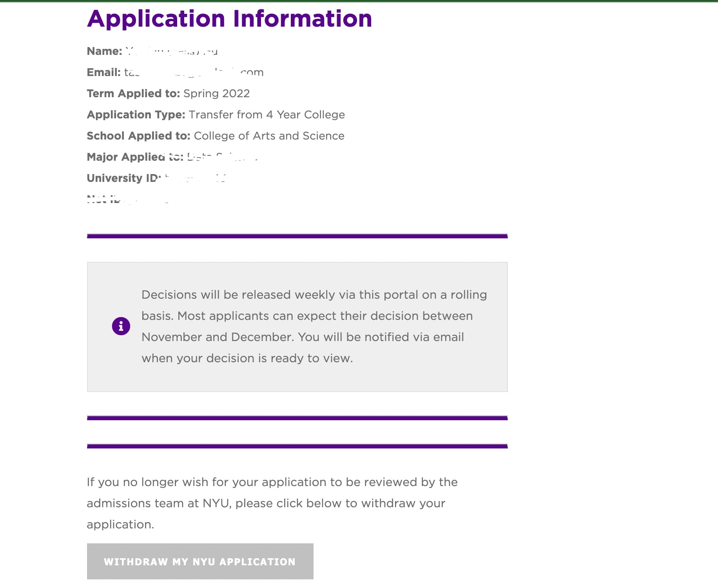Click the Email field label

pyautogui.click(x=103, y=73)
